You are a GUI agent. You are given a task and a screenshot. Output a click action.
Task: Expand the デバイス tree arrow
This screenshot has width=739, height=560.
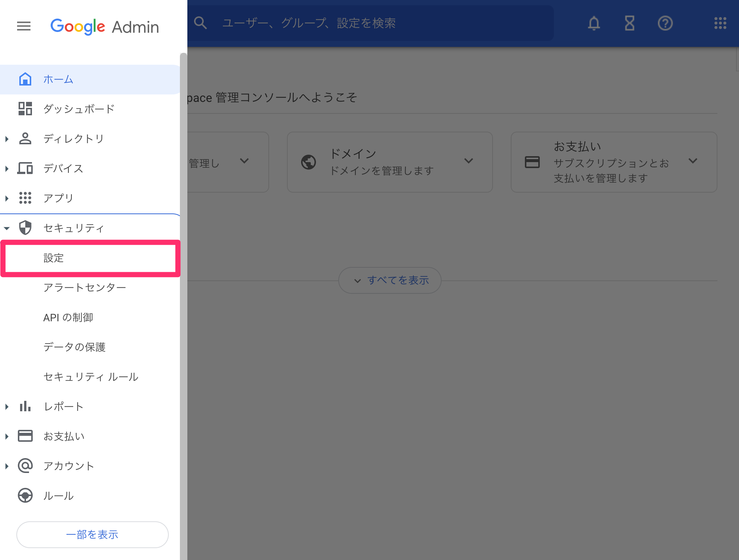pos(7,168)
